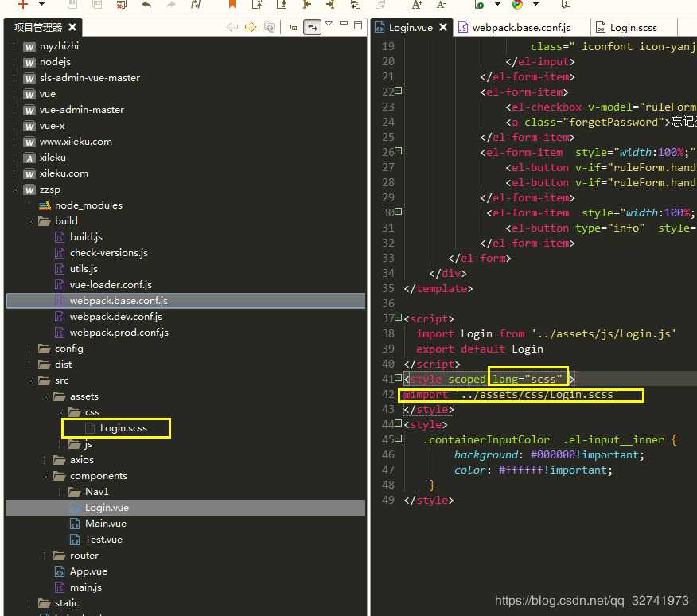The image size is (697, 616).
Task: Click the node_modules library icon
Action: click(x=45, y=205)
